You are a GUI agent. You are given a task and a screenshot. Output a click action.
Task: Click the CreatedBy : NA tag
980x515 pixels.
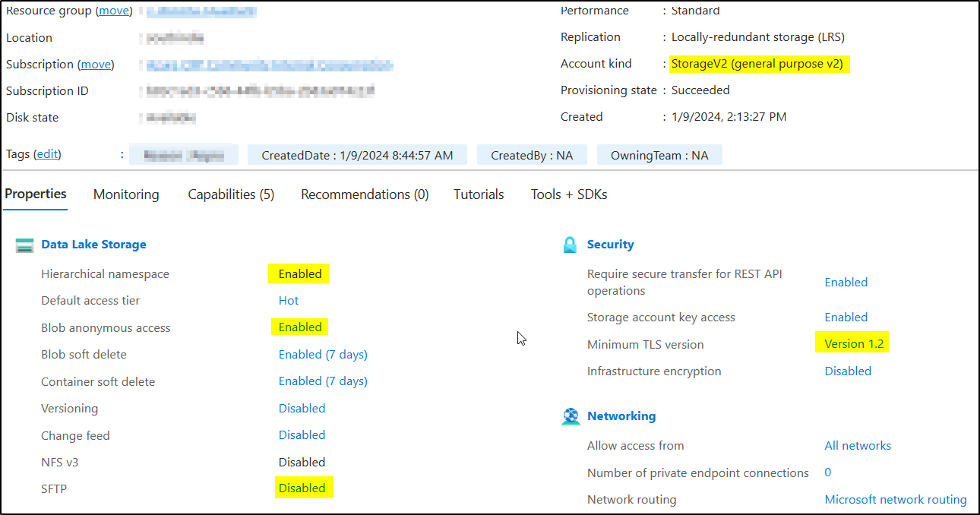(532, 155)
